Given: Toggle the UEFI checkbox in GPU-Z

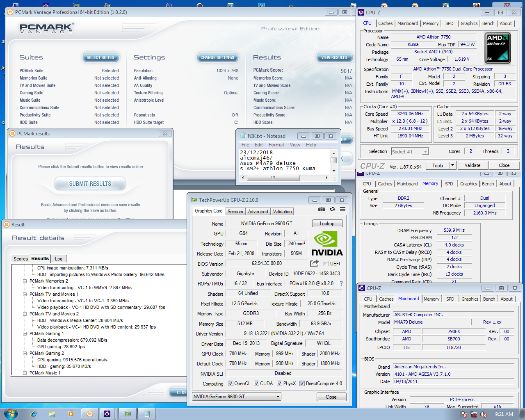Looking at the screenshot, I should (326, 263).
